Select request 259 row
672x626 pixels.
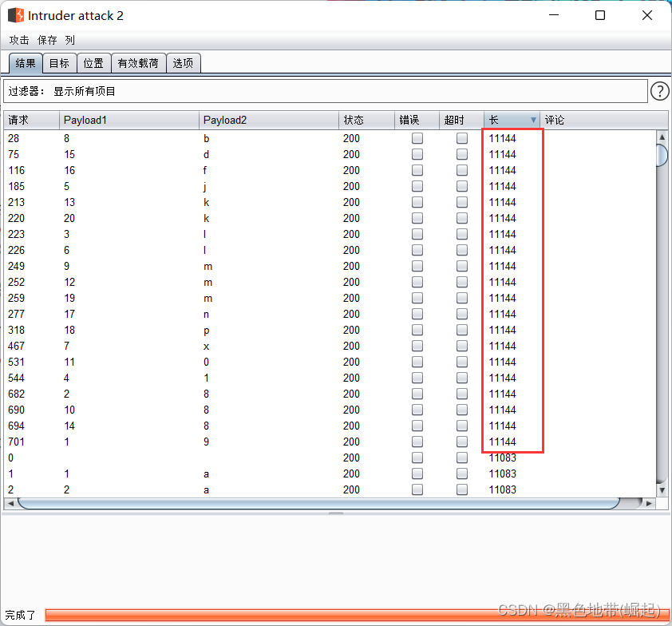point(330,298)
